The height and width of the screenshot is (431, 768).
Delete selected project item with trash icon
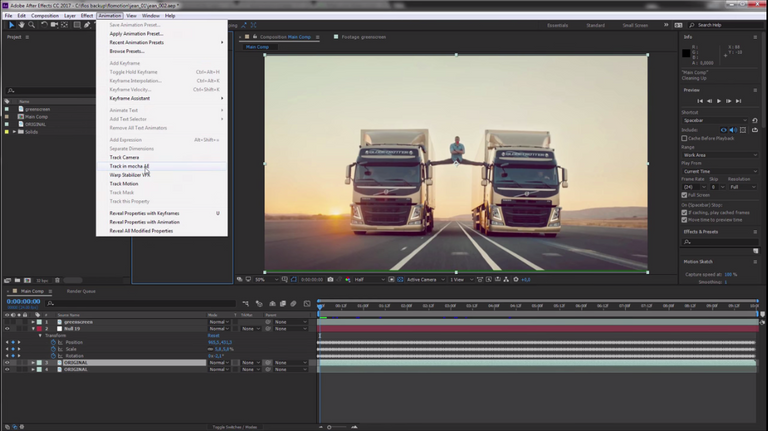pyautogui.click(x=57, y=281)
